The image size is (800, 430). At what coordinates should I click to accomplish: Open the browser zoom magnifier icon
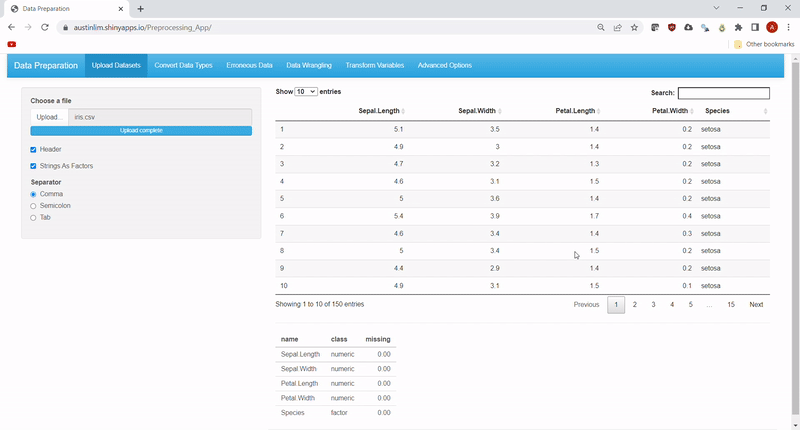[x=601, y=28]
